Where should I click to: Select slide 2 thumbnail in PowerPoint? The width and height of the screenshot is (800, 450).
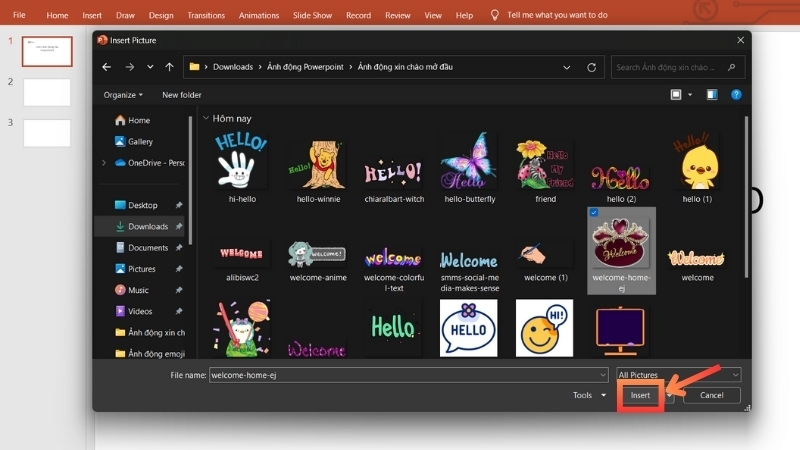click(47, 92)
